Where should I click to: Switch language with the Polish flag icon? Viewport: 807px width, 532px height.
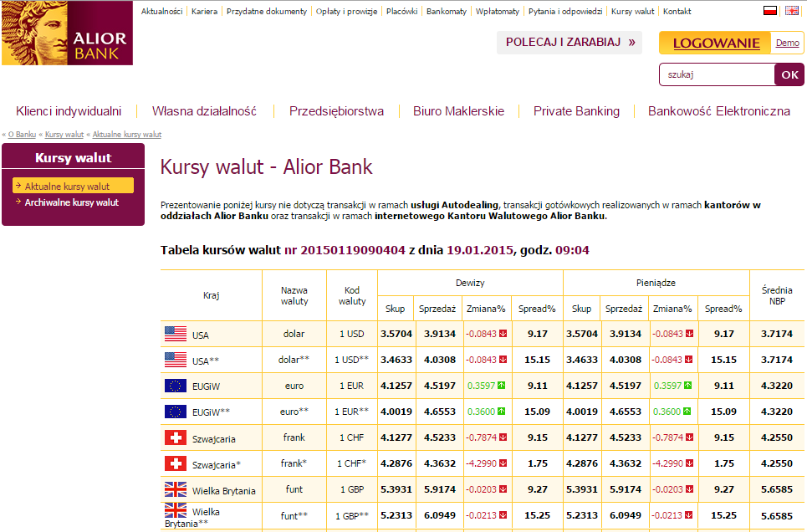[770, 10]
